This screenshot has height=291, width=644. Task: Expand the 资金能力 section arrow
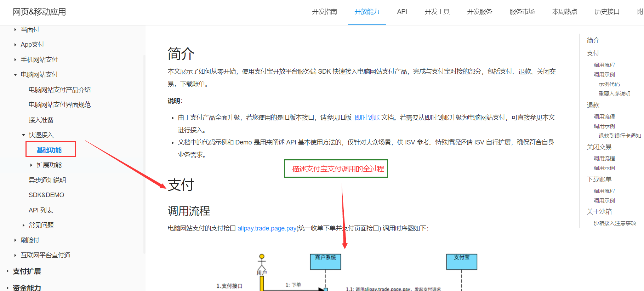tap(7, 288)
